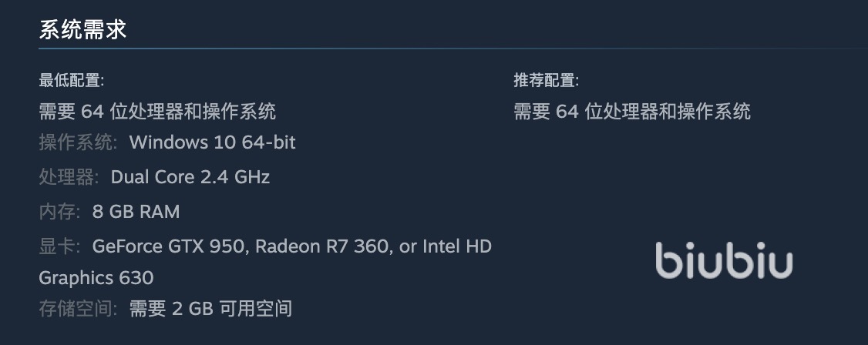Viewport: 868px width, 345px height.
Task: Click the 需要 2 GB 可用空间 text
Action: (210, 310)
